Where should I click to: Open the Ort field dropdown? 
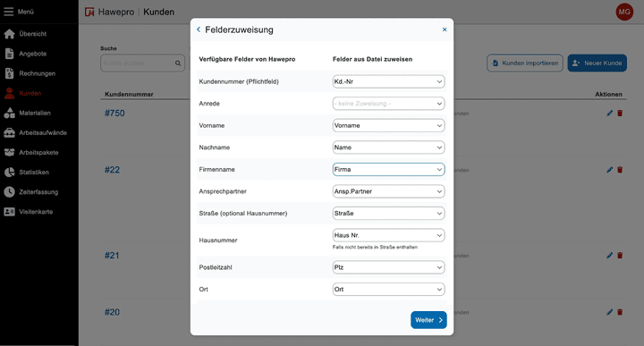(x=388, y=289)
